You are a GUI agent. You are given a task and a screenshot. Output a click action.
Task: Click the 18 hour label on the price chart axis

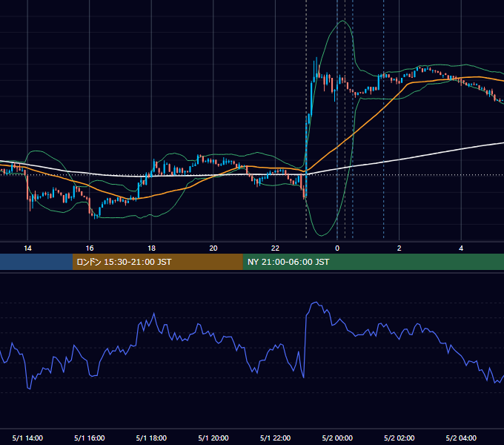click(151, 248)
